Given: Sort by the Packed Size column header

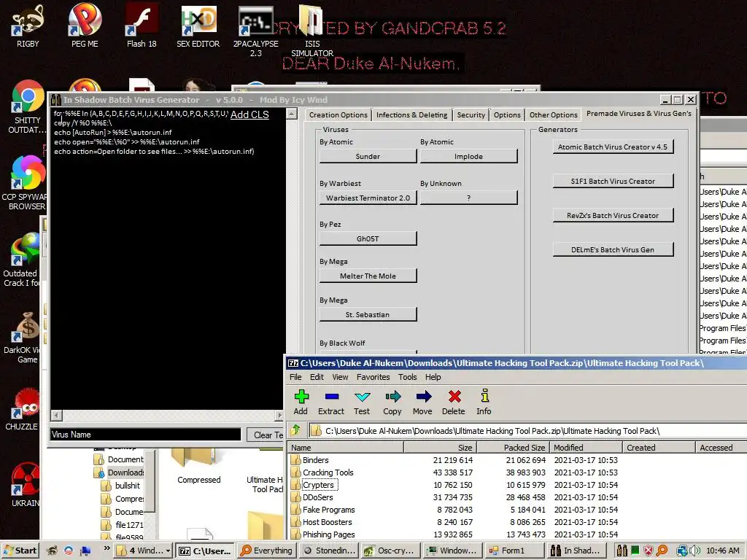Looking at the screenshot, I should click(513, 447).
